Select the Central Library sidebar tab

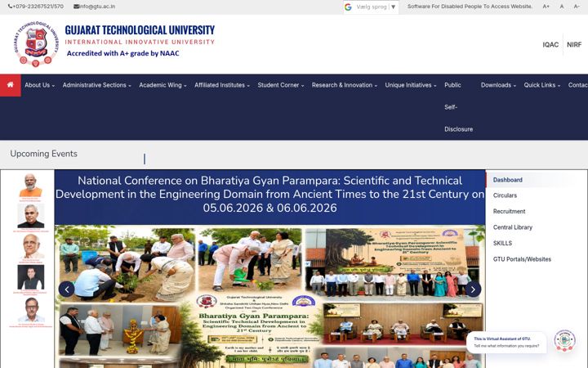(x=513, y=227)
